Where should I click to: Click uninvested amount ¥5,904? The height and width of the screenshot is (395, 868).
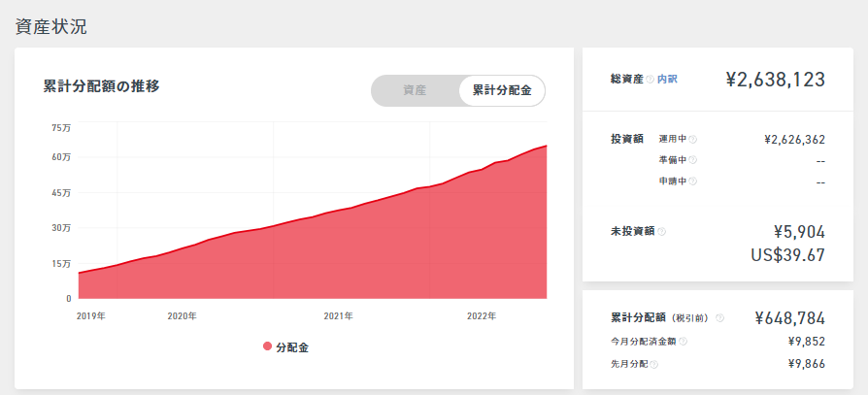point(799,231)
